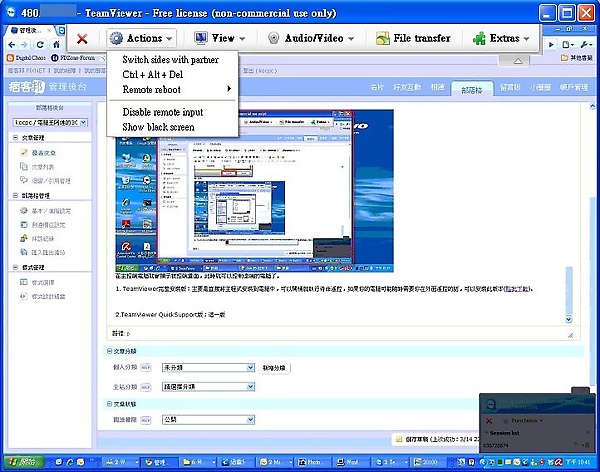The height and width of the screenshot is (472, 600).
Task: Open the View menu in TeamViewer toolbar
Action: [x=219, y=38]
